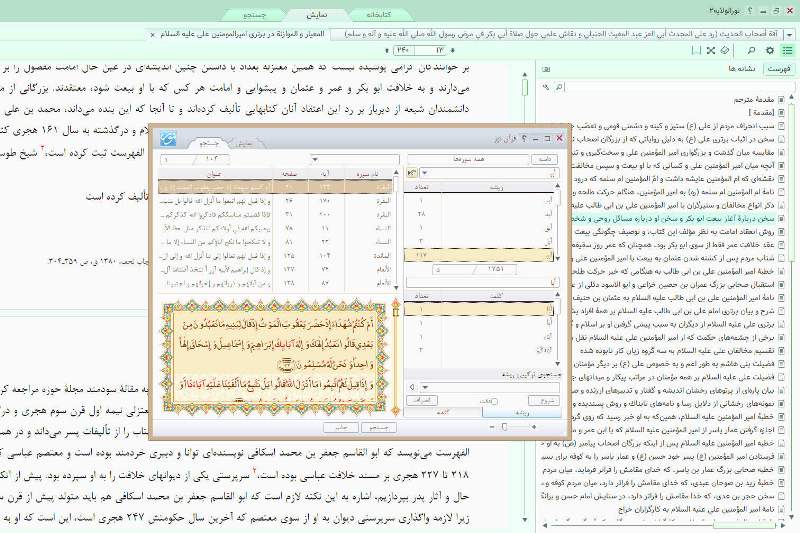Open help question mark in Quran dialog
Image resolution: width=800 pixels, height=533 pixels.
(524, 138)
